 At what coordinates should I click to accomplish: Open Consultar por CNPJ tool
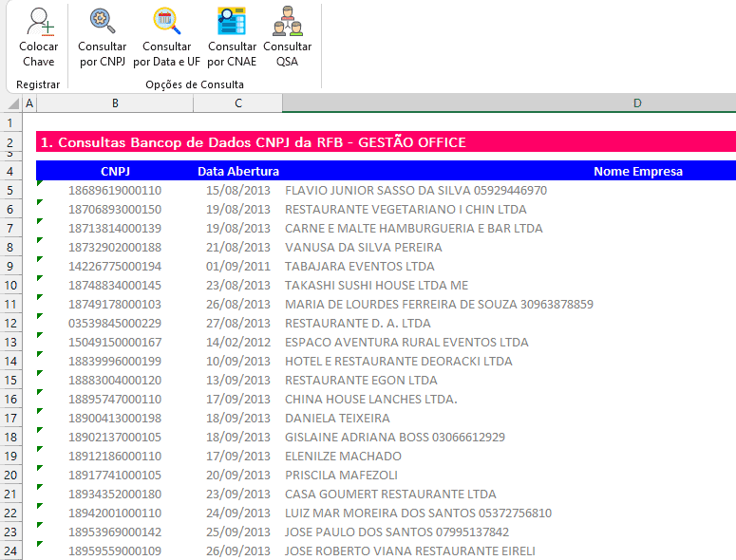point(102,23)
